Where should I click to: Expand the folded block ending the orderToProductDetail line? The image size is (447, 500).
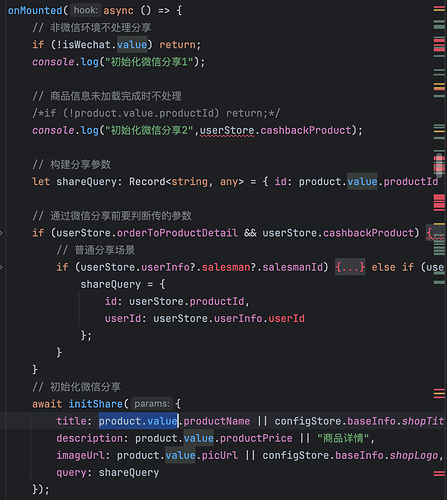436,233
